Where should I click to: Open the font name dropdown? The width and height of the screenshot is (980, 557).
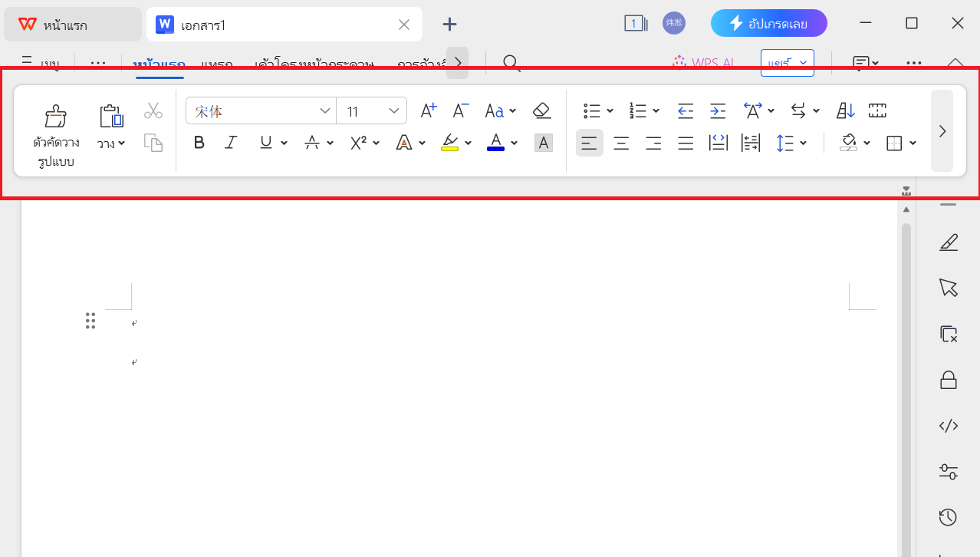pyautogui.click(x=324, y=111)
